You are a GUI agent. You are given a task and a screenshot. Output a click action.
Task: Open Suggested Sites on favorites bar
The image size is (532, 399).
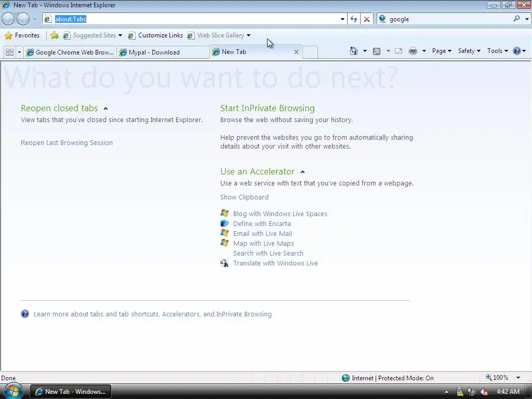92,35
